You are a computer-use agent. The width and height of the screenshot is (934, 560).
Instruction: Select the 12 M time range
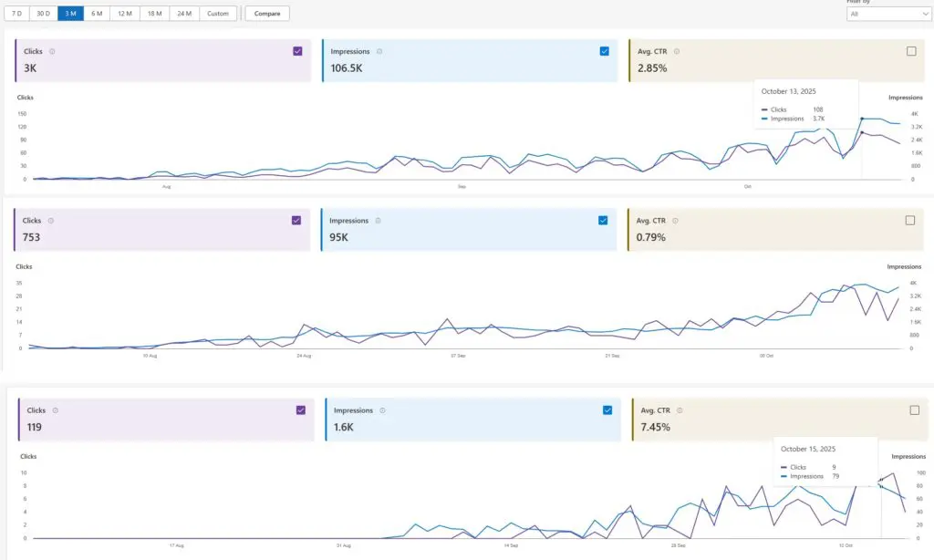125,13
